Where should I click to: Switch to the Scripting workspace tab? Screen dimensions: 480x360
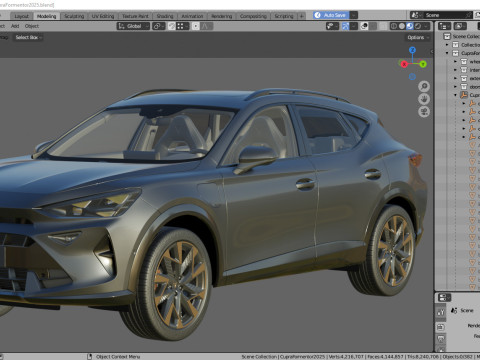pyautogui.click(x=284, y=16)
